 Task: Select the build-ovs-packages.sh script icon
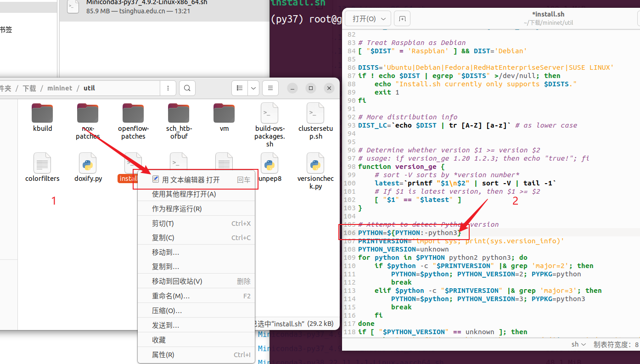[x=269, y=112]
